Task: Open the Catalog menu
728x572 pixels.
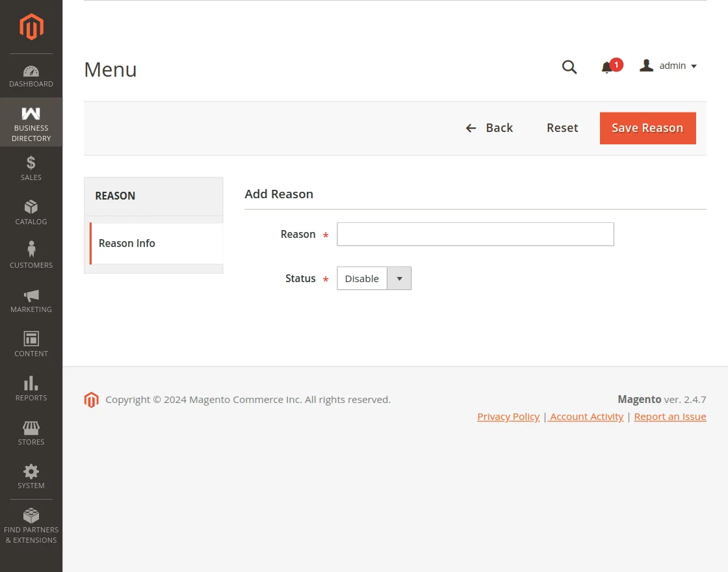Action: pos(31,213)
